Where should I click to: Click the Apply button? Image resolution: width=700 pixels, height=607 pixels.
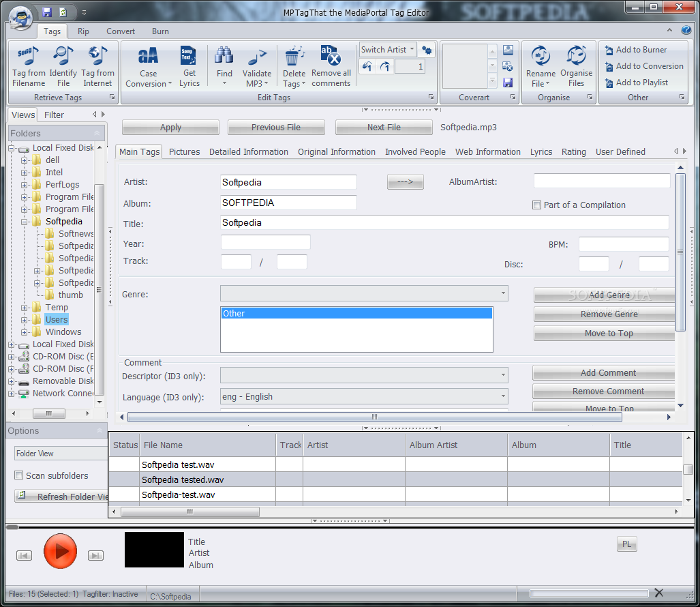(170, 128)
